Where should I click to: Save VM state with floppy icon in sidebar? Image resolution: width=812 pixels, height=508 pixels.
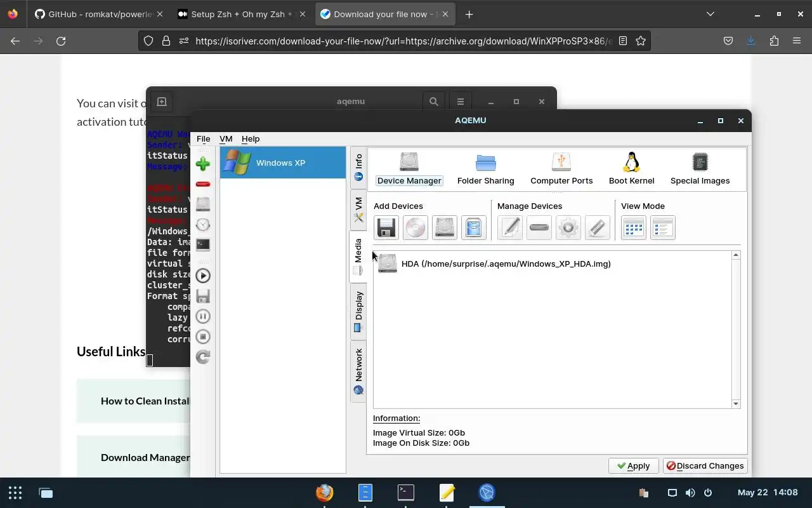(203, 296)
